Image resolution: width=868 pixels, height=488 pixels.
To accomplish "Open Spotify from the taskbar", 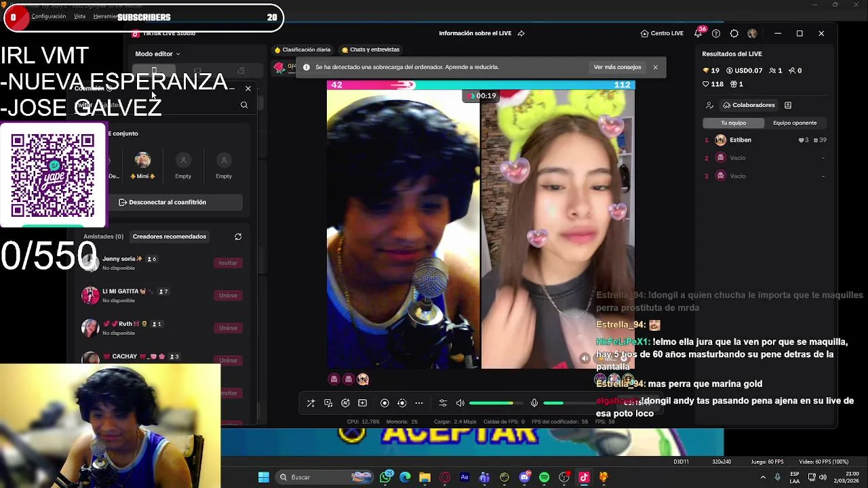I will (x=544, y=477).
